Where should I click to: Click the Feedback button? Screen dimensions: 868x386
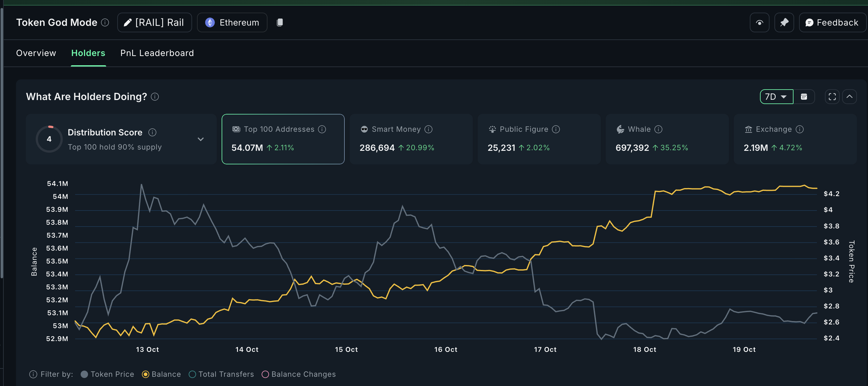tap(832, 22)
